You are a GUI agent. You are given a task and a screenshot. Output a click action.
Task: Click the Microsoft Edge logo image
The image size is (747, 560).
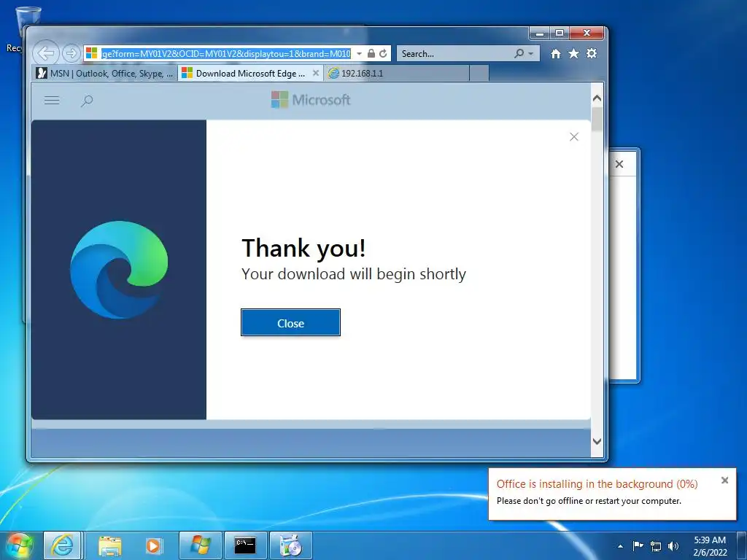pos(119,270)
